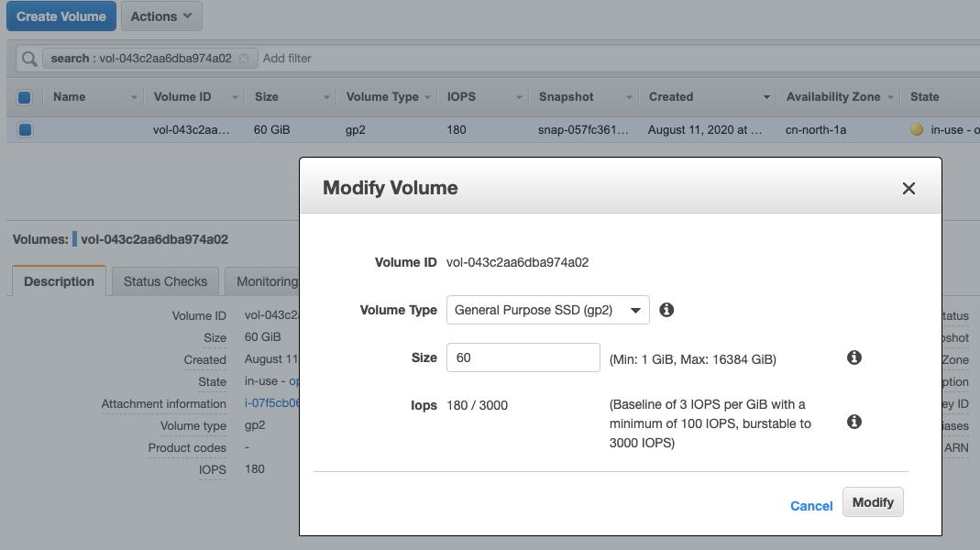Click Product codes label in Description
Screen dimensions: 980x550
click(x=187, y=447)
